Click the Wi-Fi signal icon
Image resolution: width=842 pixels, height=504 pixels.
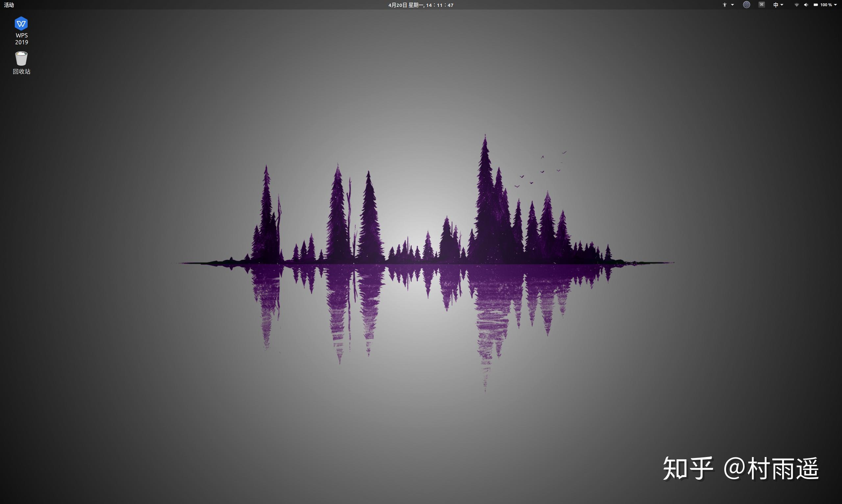pyautogui.click(x=797, y=5)
